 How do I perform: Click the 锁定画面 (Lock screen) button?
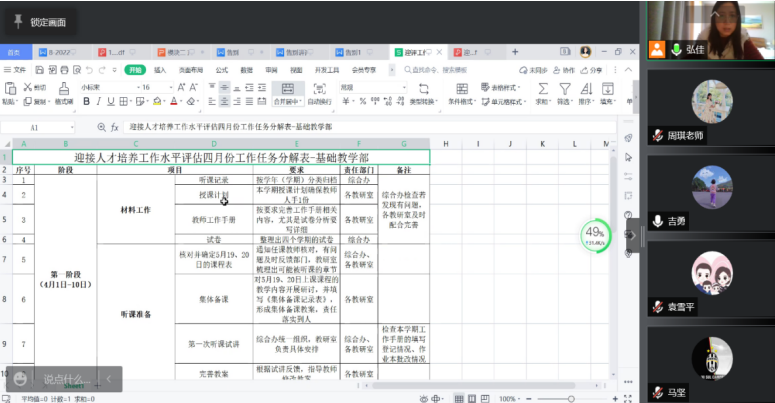[40, 21]
